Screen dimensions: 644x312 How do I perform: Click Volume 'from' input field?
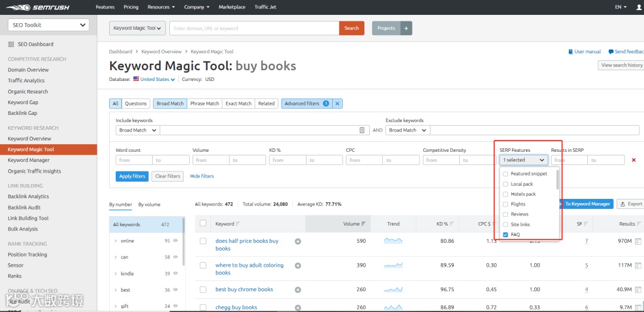tap(210, 160)
